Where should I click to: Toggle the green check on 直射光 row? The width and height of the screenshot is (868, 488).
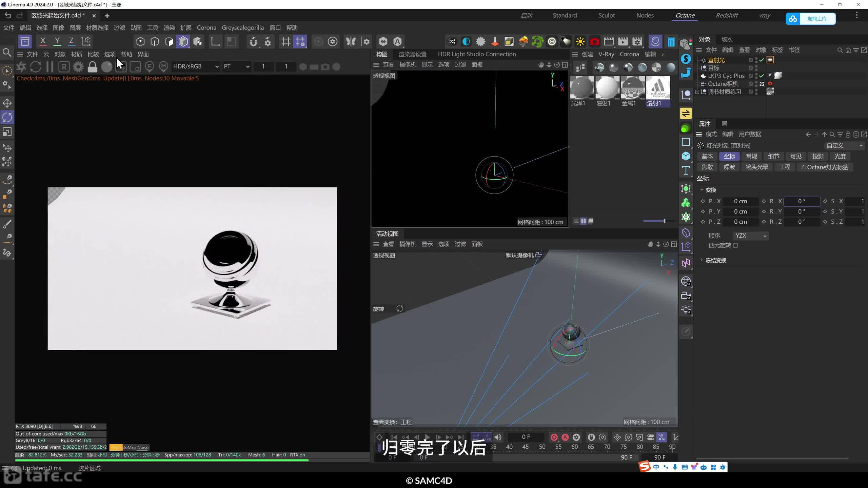point(762,60)
